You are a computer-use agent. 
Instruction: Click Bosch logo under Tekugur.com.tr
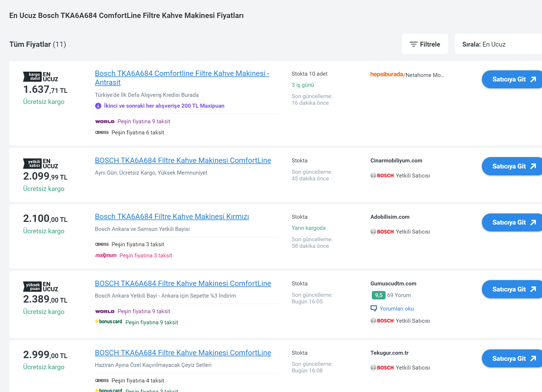382,368
